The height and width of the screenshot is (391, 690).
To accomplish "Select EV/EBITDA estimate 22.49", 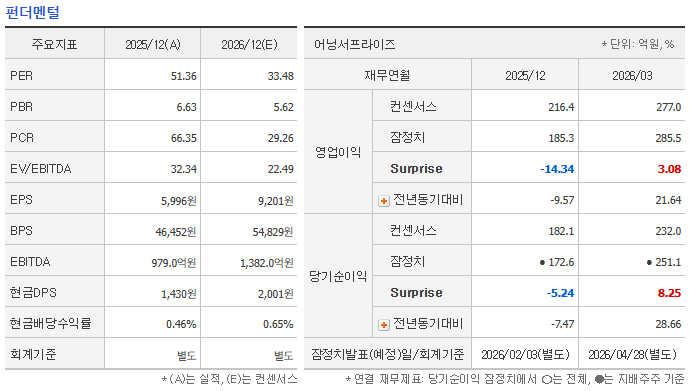I will (280, 169).
